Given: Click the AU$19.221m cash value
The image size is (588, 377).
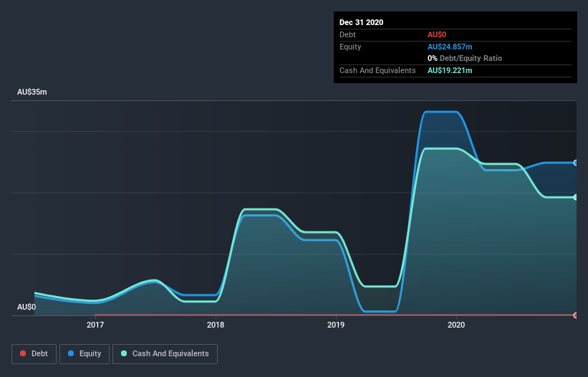Looking at the screenshot, I should 450,70.
